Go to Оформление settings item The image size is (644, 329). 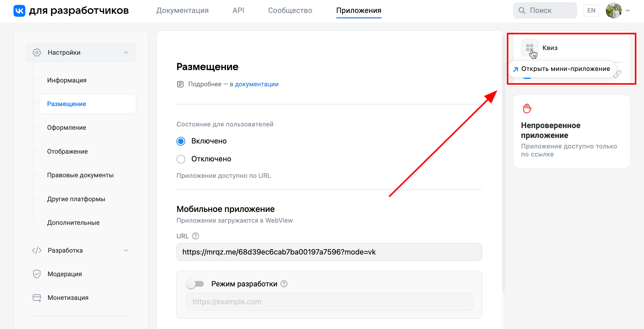[x=66, y=128]
